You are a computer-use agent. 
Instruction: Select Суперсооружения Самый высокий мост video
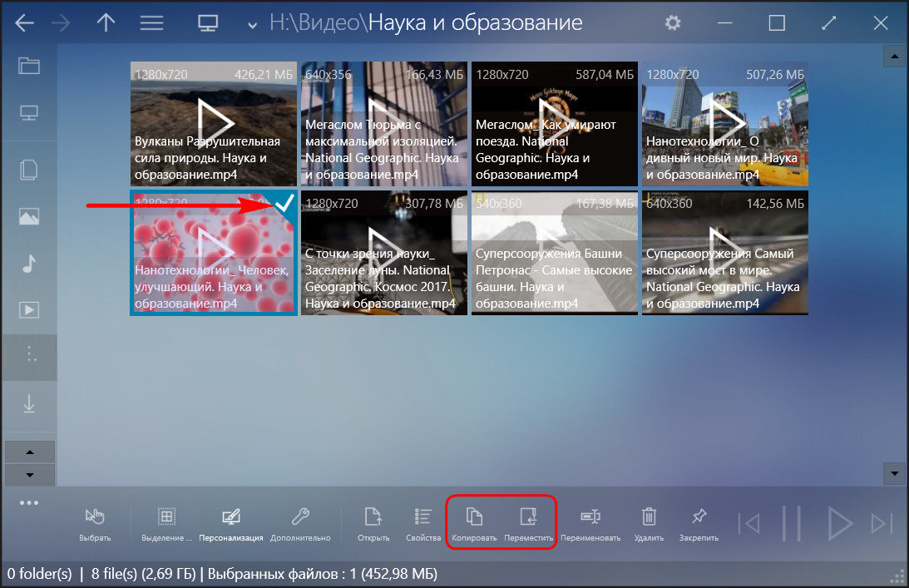coord(724,253)
